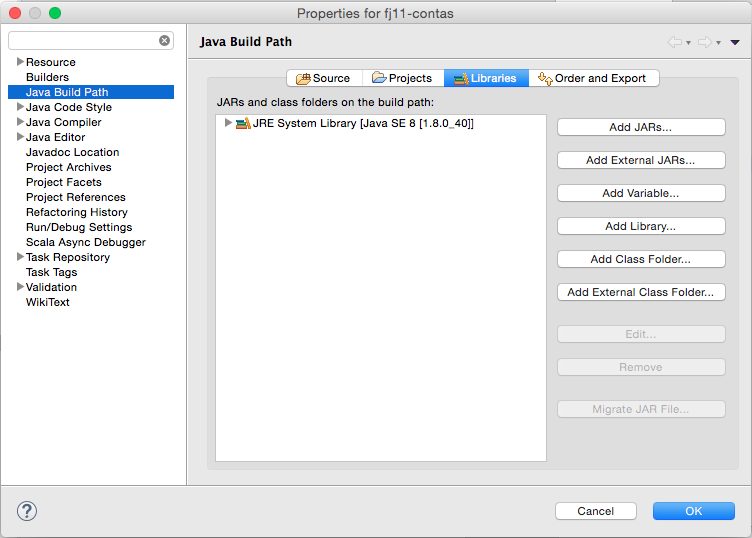Clear the filter text with the X icon
Image resolution: width=752 pixels, height=538 pixels.
(x=164, y=41)
